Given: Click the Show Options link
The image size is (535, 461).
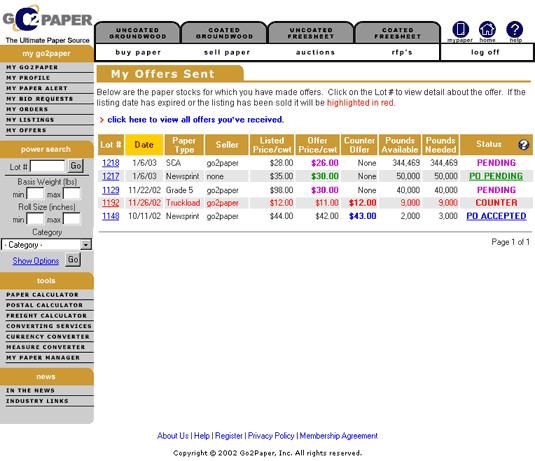Looking at the screenshot, I should (x=36, y=261).
